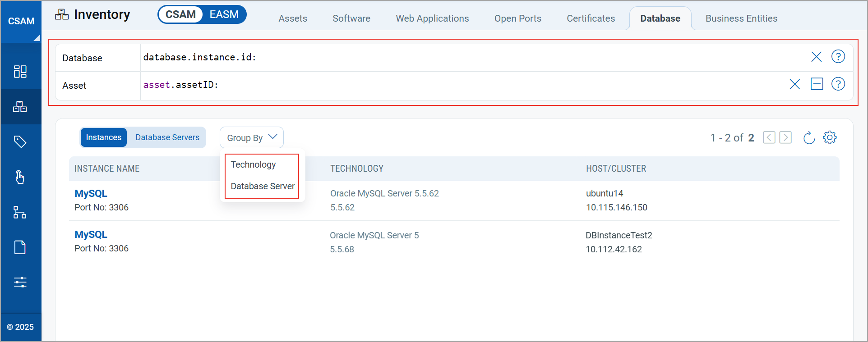Switch to CSAM mode toggle
Screen dimensions: 868x342
click(x=180, y=14)
